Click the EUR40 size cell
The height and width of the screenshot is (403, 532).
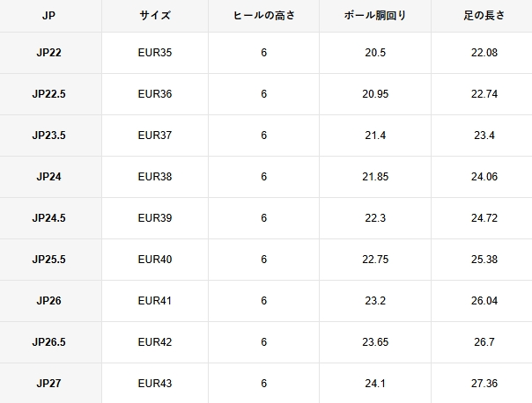click(155, 260)
